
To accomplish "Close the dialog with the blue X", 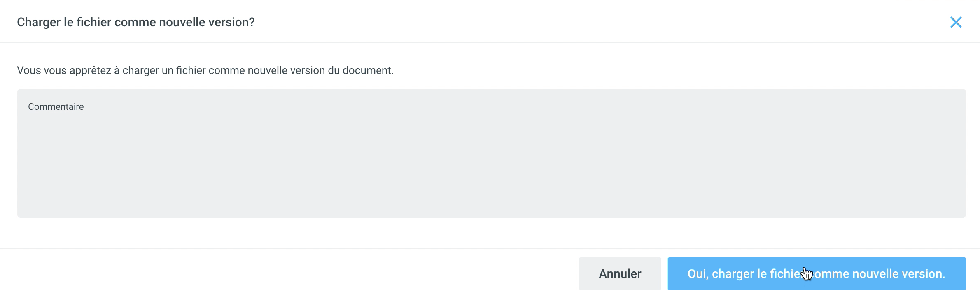I will click(956, 22).
